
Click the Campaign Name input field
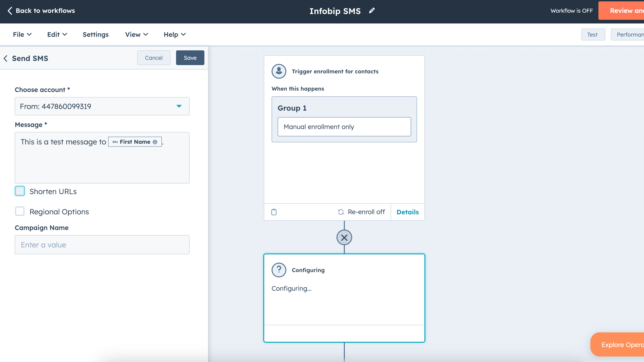[102, 244]
